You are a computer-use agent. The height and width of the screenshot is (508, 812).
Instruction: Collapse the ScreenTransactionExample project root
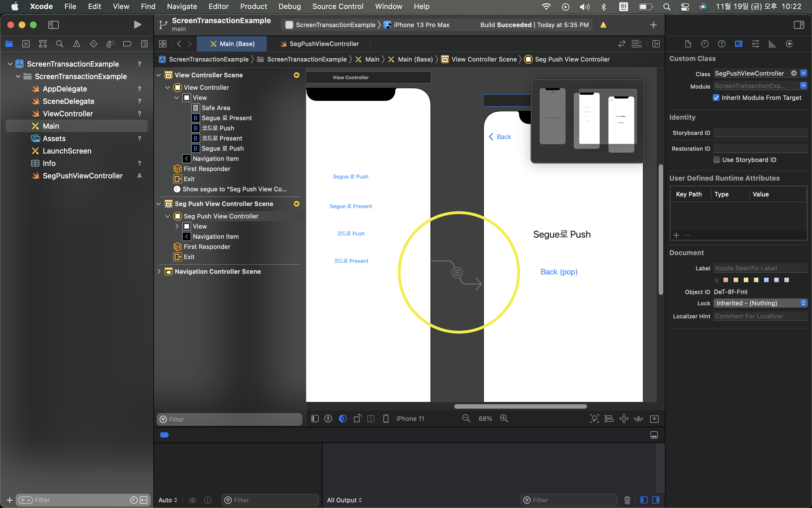(10, 64)
